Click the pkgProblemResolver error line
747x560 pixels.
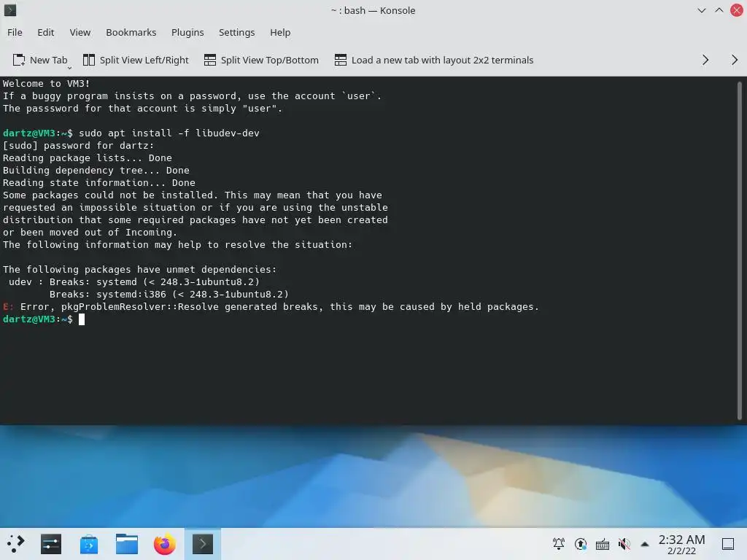(x=271, y=307)
